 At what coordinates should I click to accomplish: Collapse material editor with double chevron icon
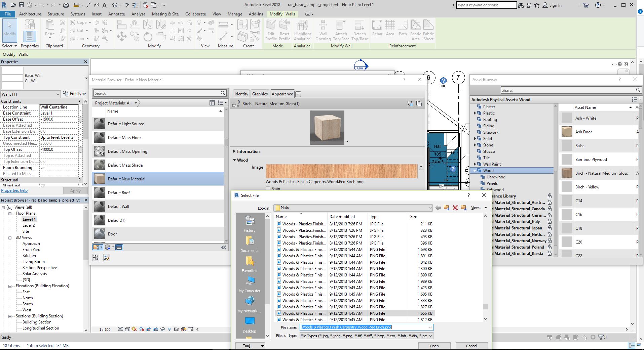224,247
